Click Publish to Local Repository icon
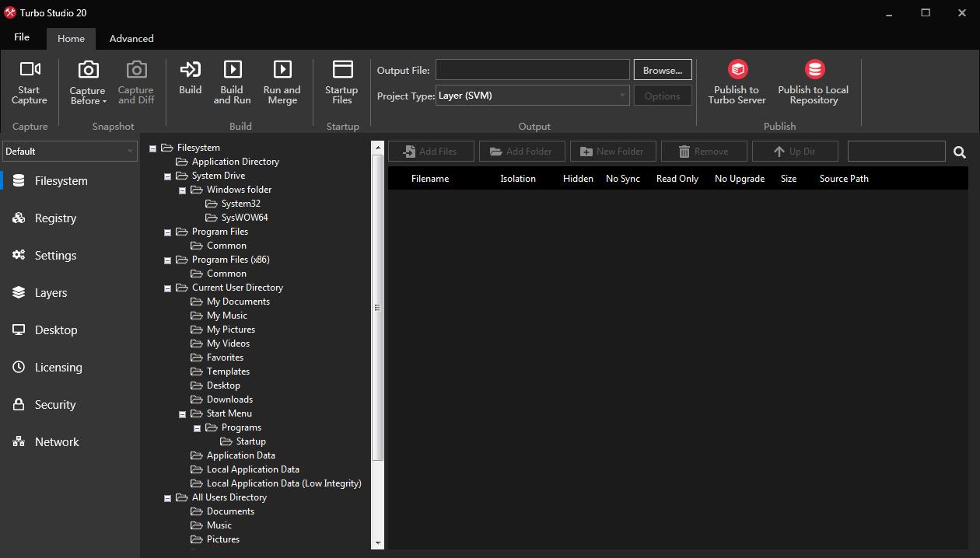This screenshot has height=558, width=980. pos(814,70)
